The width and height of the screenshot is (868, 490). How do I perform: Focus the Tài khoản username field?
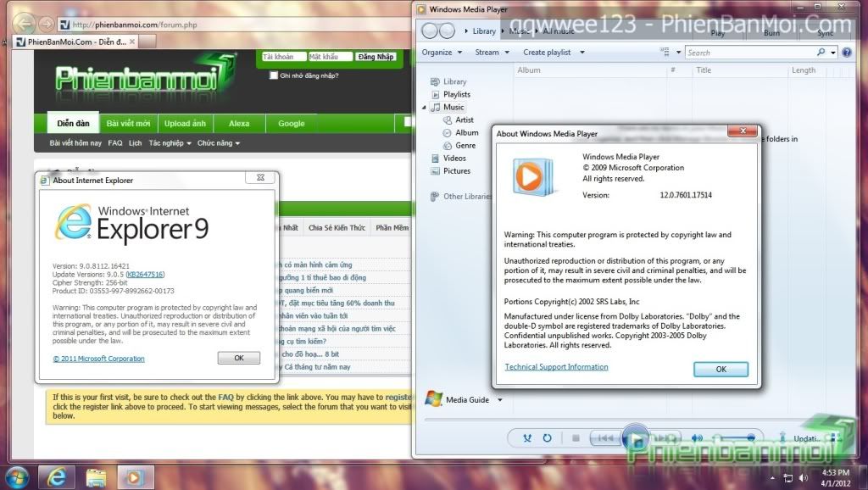coord(284,57)
